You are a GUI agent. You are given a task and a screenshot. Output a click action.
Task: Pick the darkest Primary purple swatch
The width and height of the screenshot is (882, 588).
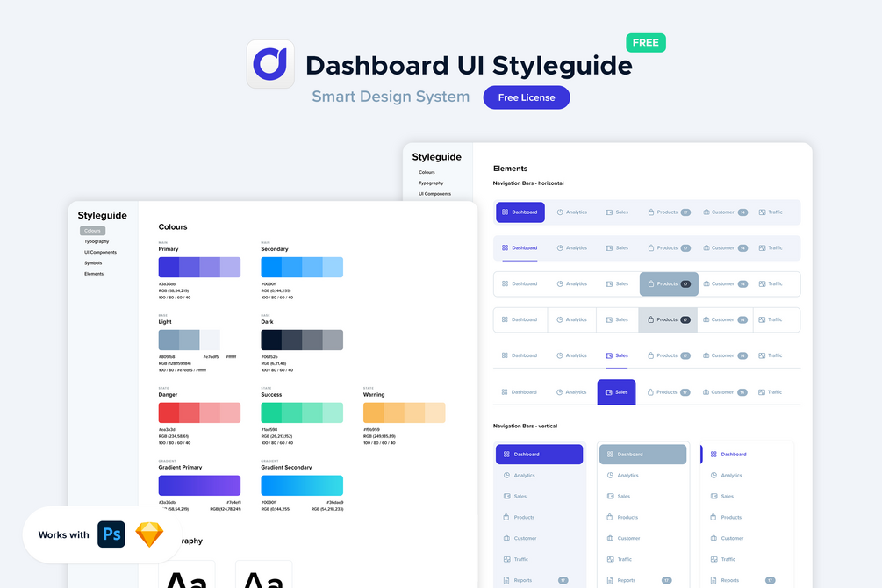(x=169, y=268)
